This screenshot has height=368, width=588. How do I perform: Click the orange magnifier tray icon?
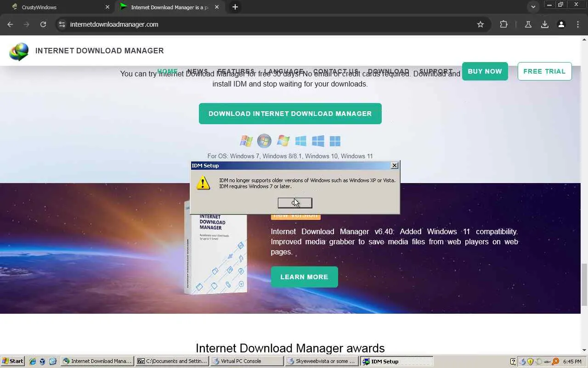(x=555, y=362)
